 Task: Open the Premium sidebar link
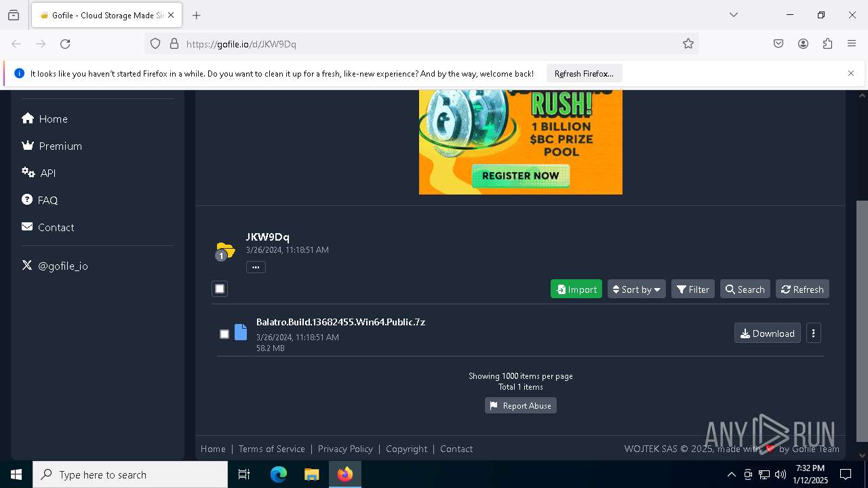tap(52, 146)
